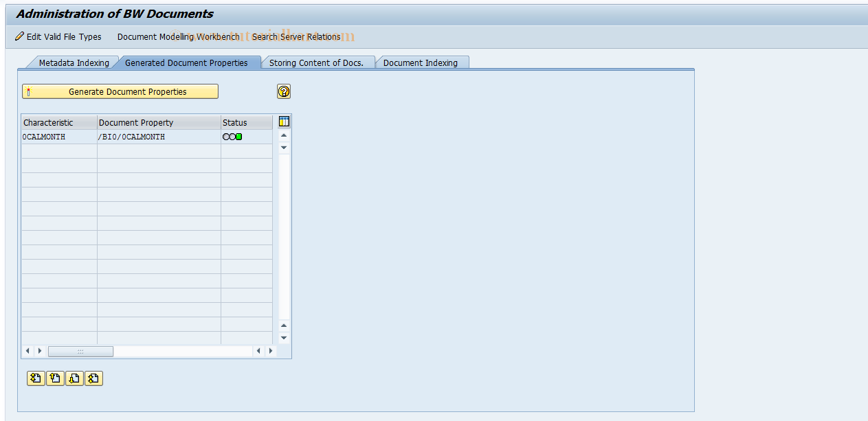The width and height of the screenshot is (868, 421).
Task: Click the lowest scroll-down arrow of vertical scrollbar
Action: click(284, 338)
